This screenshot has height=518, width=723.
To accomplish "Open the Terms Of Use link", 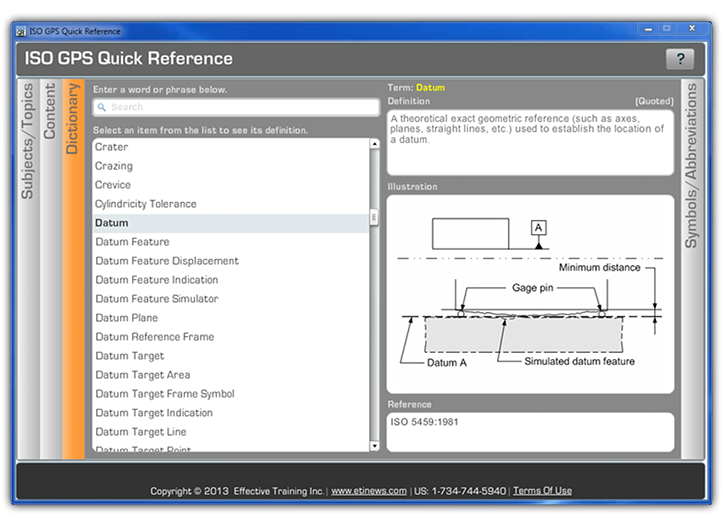I will pyautogui.click(x=542, y=491).
